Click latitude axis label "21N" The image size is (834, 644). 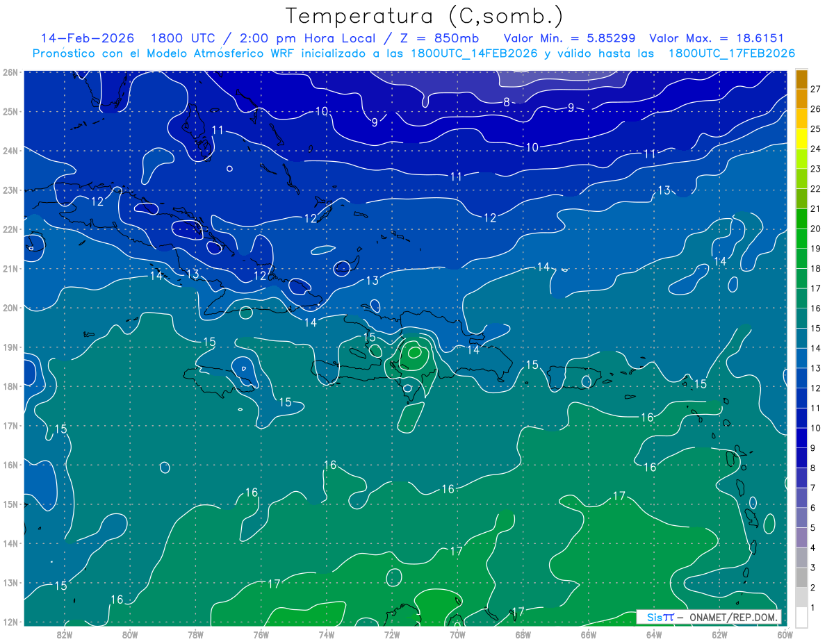tap(10, 268)
